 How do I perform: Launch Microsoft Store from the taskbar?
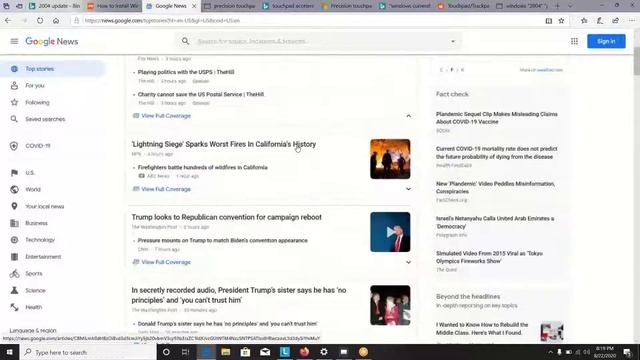tap(245, 352)
